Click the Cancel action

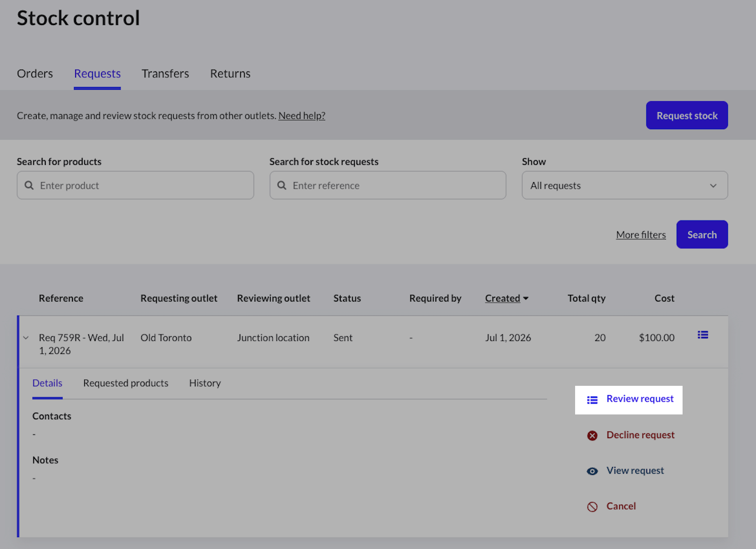[x=621, y=506]
